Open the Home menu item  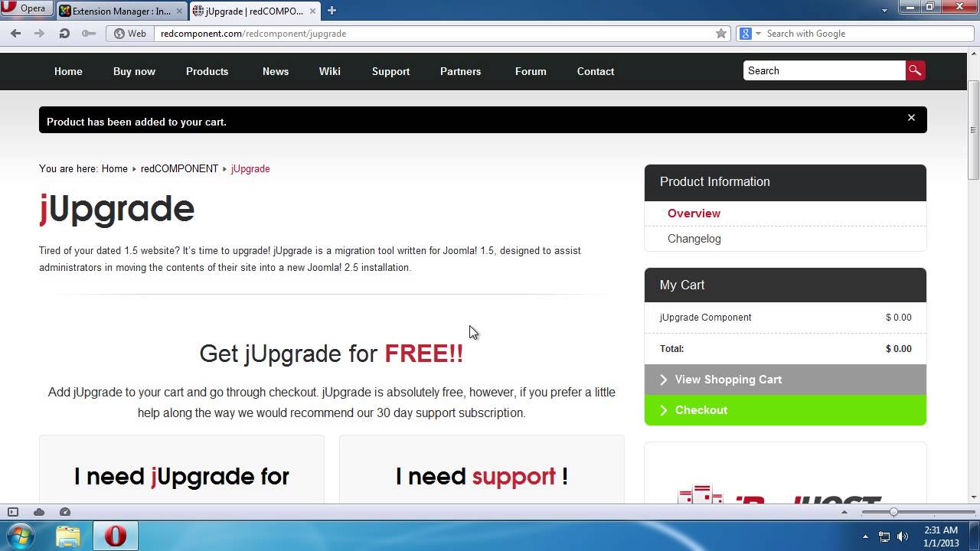(68, 71)
